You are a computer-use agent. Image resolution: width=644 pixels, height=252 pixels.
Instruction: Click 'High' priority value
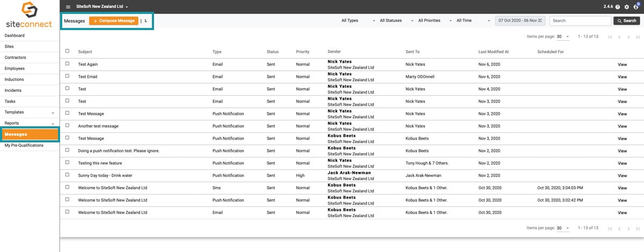tap(301, 175)
